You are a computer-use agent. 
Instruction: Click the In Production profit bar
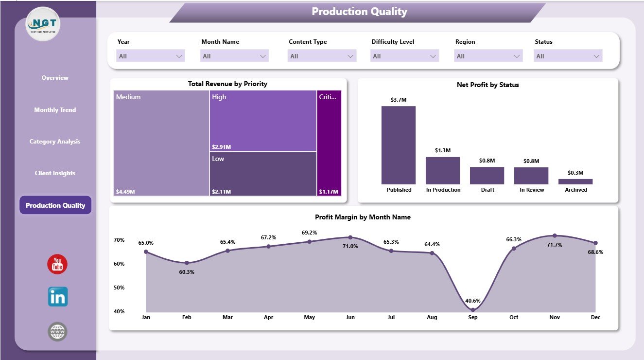coord(443,170)
